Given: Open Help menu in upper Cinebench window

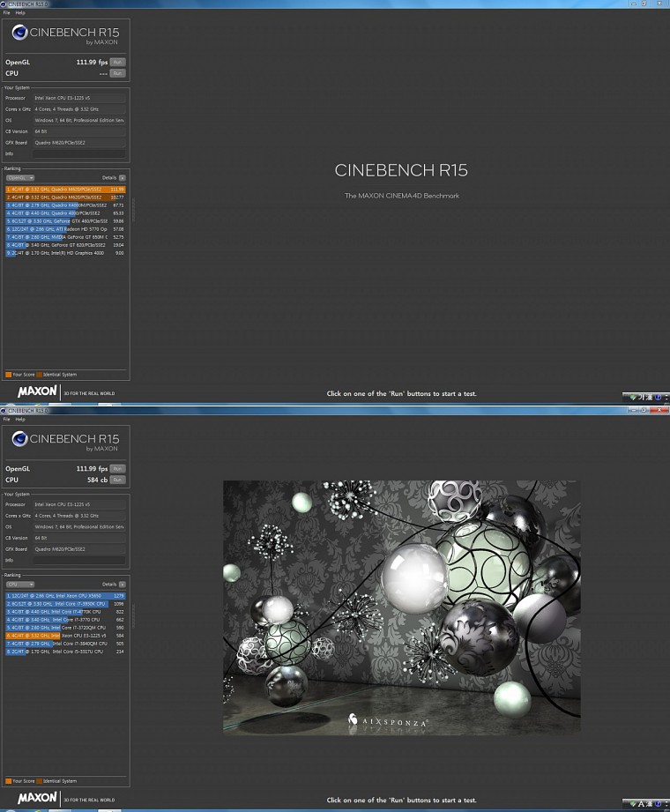Looking at the screenshot, I should (x=20, y=12).
